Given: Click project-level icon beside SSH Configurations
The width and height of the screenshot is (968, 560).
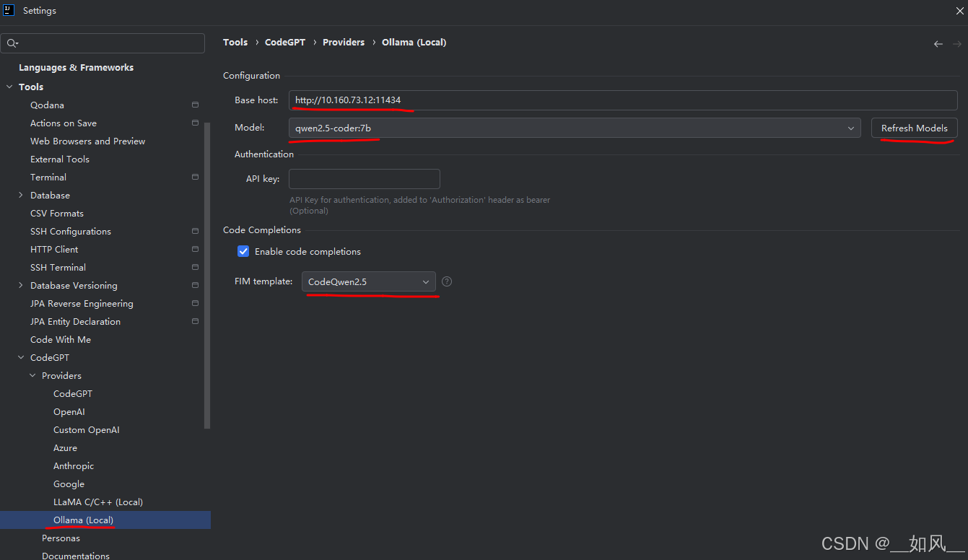Looking at the screenshot, I should point(195,231).
